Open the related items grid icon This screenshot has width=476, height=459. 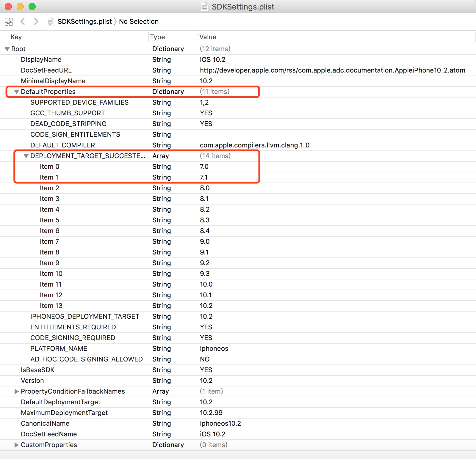[x=9, y=21]
